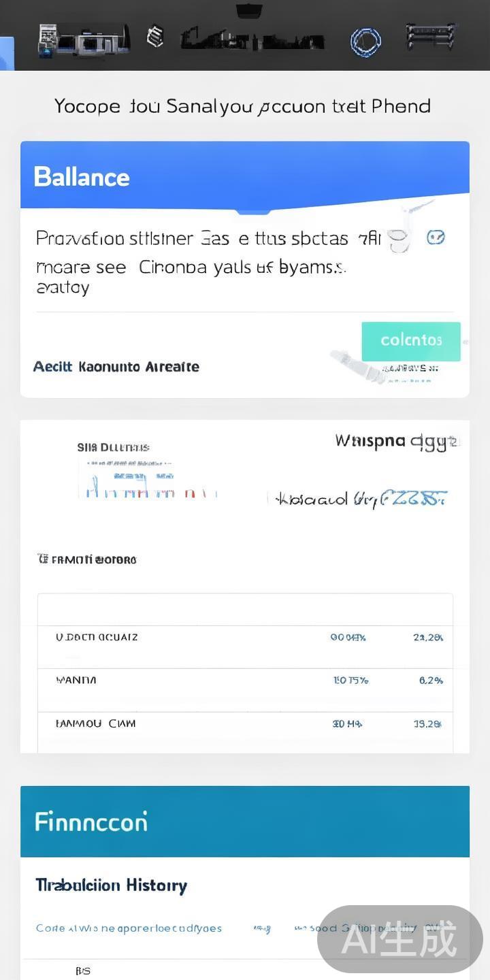Click the "Tlrabulciion History" heading
490x980 pixels.
point(111,885)
